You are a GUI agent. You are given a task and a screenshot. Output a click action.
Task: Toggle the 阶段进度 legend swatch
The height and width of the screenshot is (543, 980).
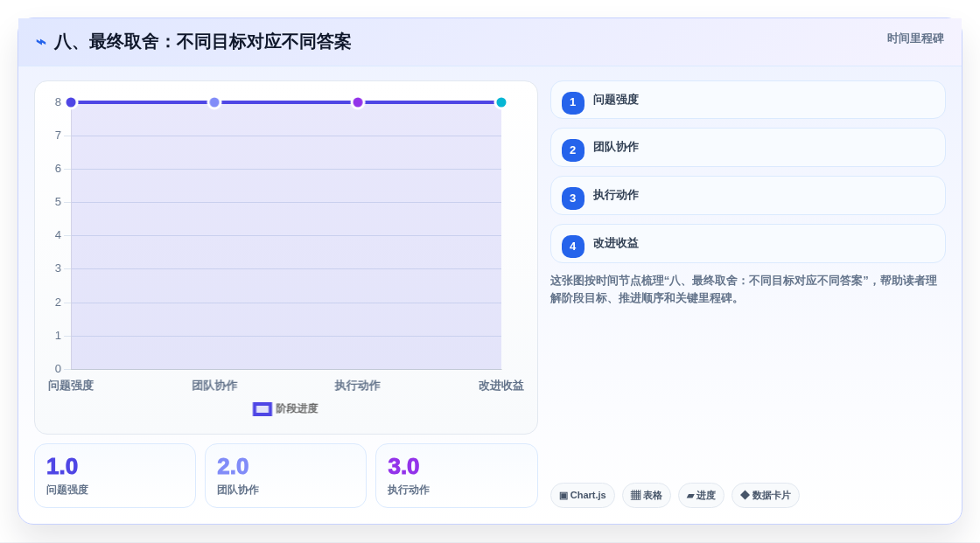[262, 409]
